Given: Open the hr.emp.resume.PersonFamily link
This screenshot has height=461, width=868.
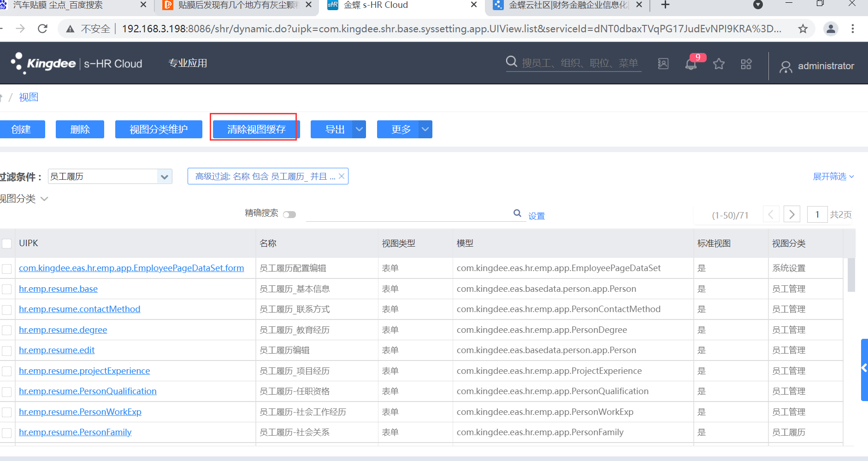Looking at the screenshot, I should pyautogui.click(x=75, y=432).
